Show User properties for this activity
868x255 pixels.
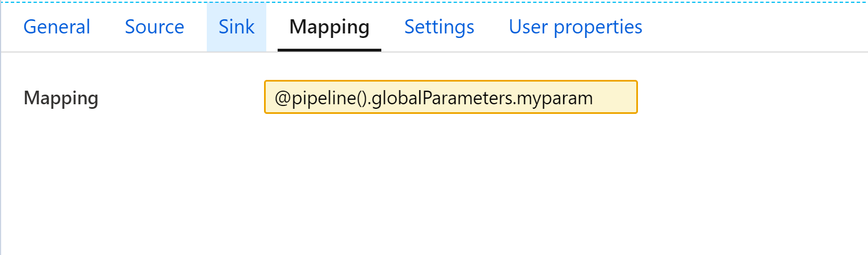pos(575,27)
